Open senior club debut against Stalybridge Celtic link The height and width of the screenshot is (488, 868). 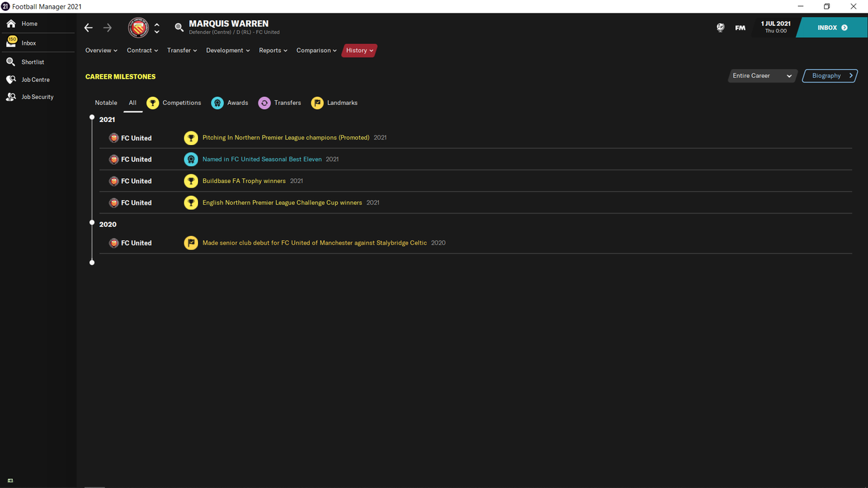tap(315, 243)
